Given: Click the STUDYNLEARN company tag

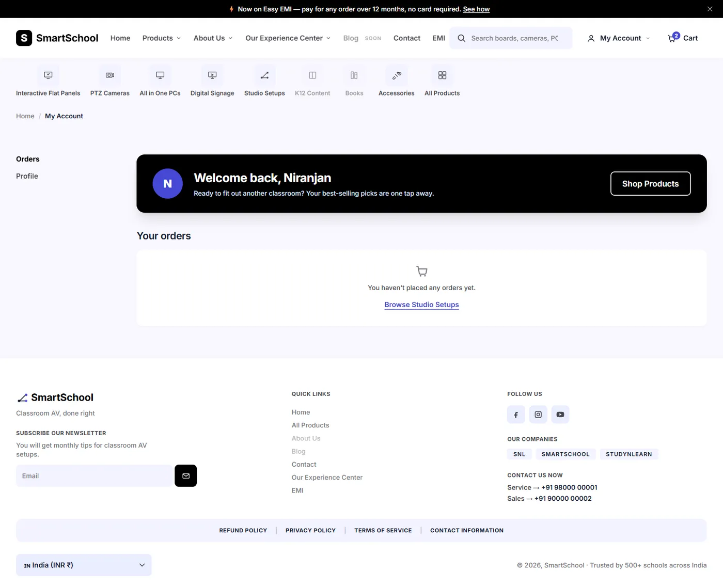Looking at the screenshot, I should coord(628,454).
